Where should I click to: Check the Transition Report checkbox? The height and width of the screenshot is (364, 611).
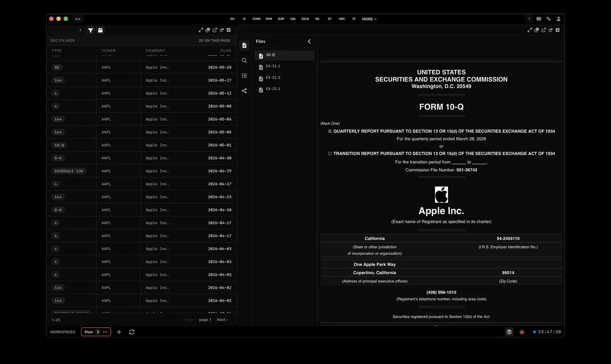coord(330,154)
